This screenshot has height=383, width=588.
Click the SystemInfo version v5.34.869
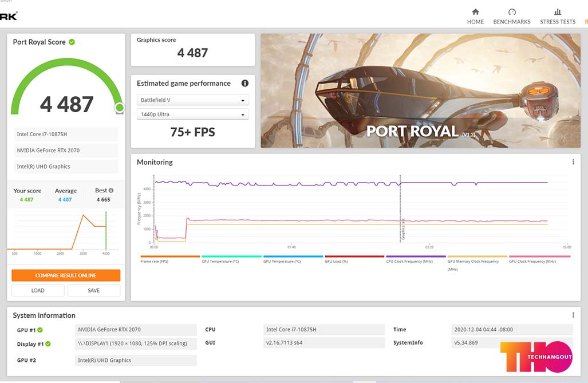pos(465,342)
